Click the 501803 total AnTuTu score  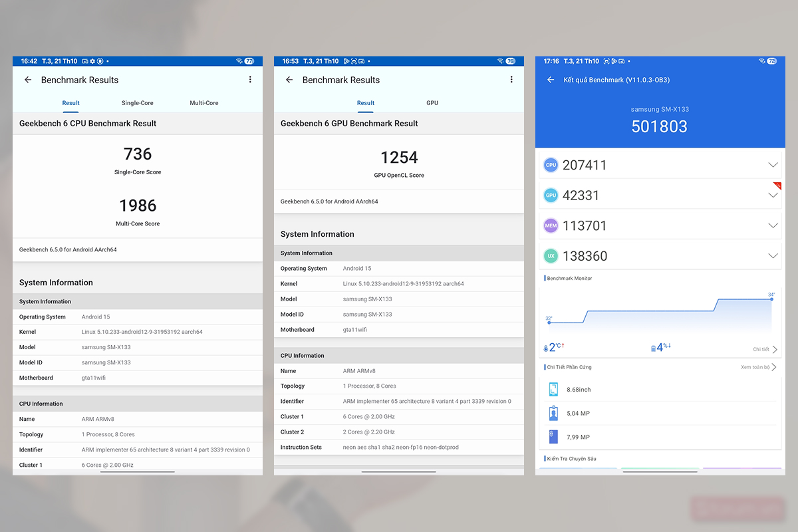click(660, 126)
